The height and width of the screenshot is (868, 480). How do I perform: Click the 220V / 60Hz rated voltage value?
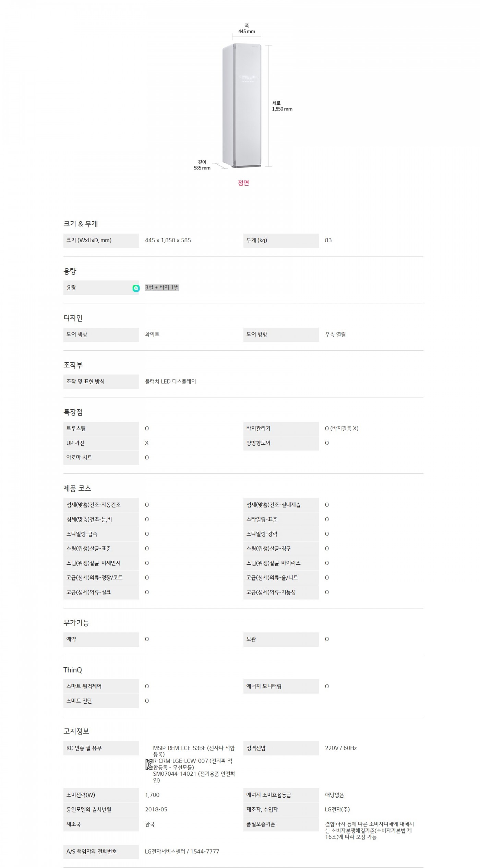coord(341,748)
